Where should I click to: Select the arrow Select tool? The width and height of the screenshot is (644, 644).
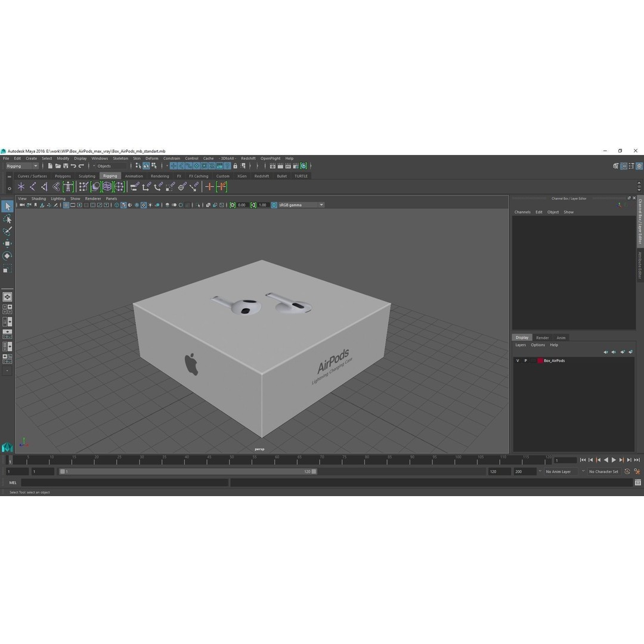[7, 206]
